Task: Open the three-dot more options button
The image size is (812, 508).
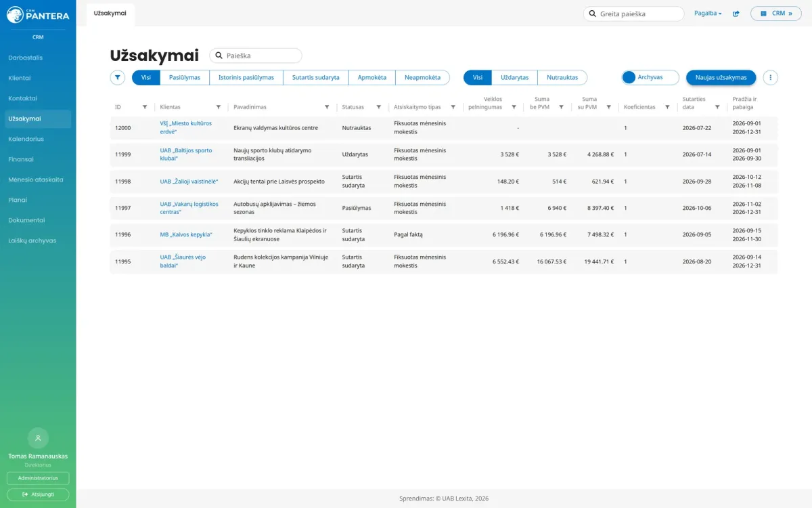Action: point(771,77)
